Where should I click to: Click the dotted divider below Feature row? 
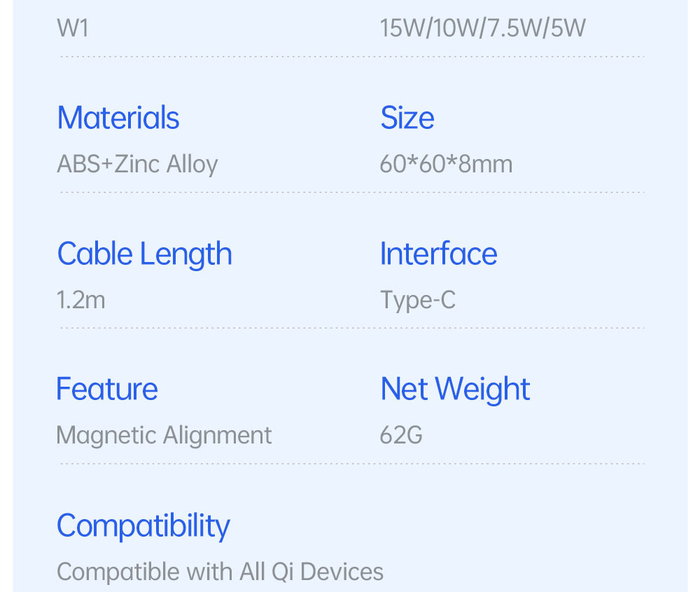352,463
